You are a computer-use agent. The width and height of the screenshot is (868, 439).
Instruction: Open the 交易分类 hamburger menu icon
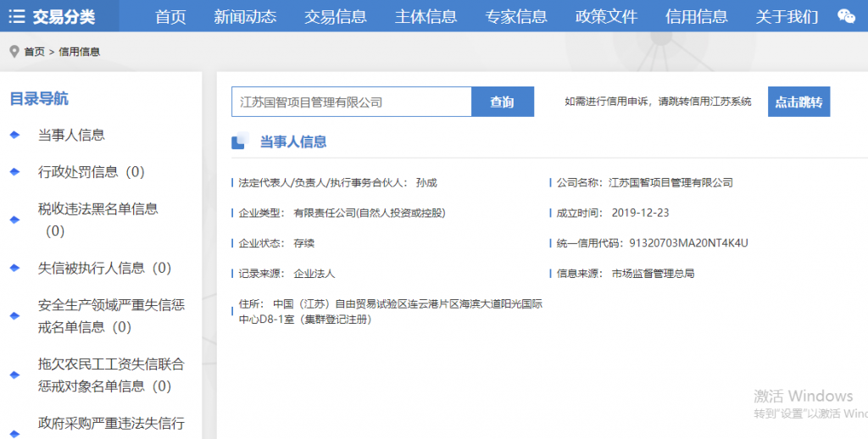[16, 16]
